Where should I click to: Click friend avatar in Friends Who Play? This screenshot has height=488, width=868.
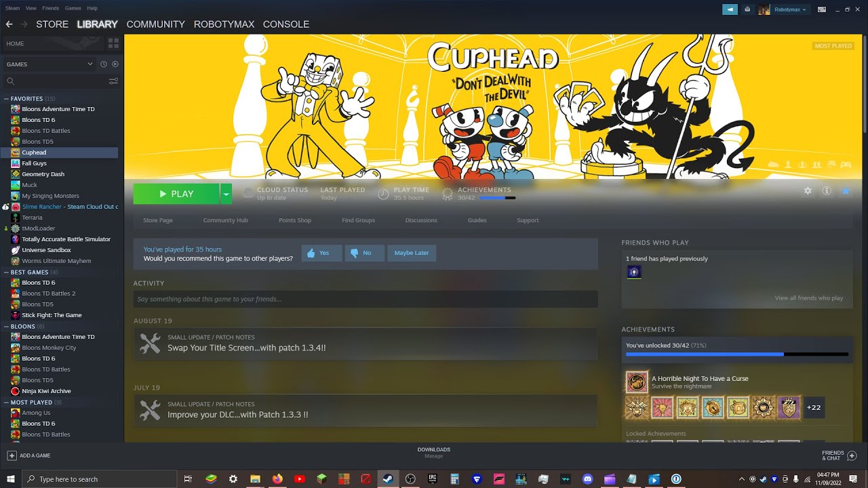coord(634,272)
